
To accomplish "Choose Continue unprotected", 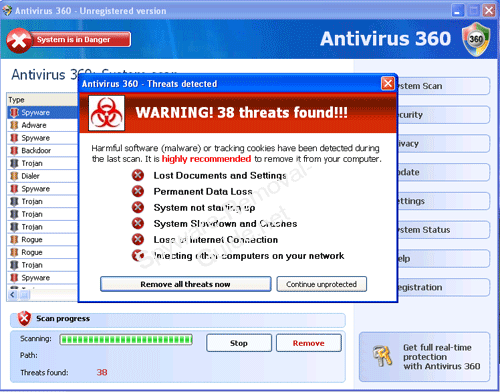I will 322,284.
